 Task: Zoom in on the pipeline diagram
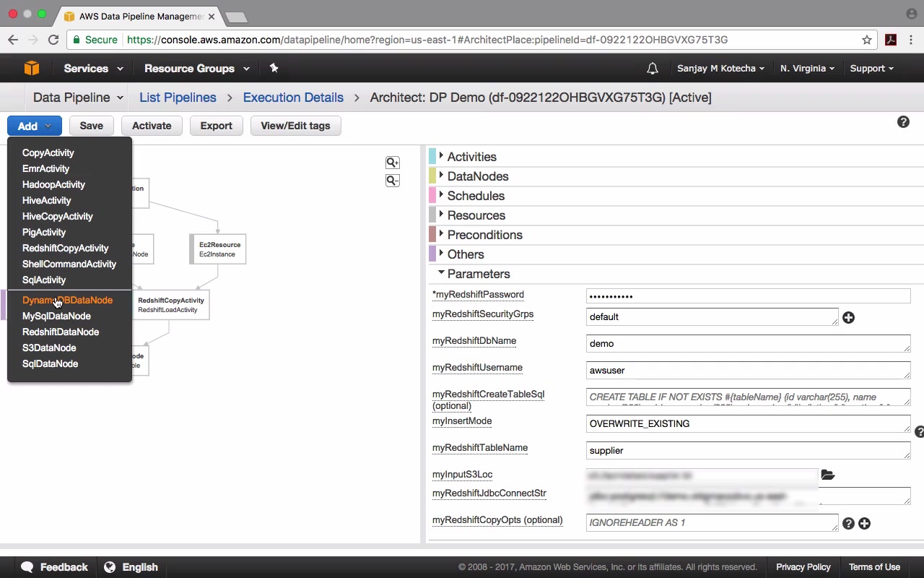pos(393,163)
